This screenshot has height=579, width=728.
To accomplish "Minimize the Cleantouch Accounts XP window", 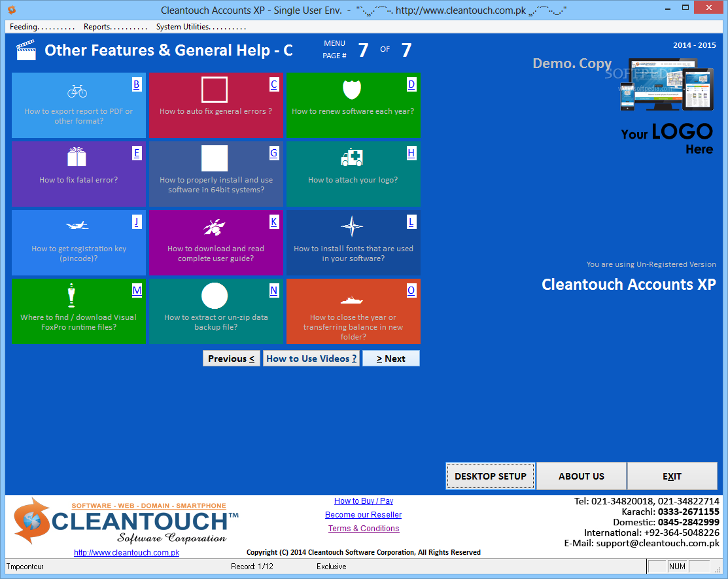I will click(668, 7).
